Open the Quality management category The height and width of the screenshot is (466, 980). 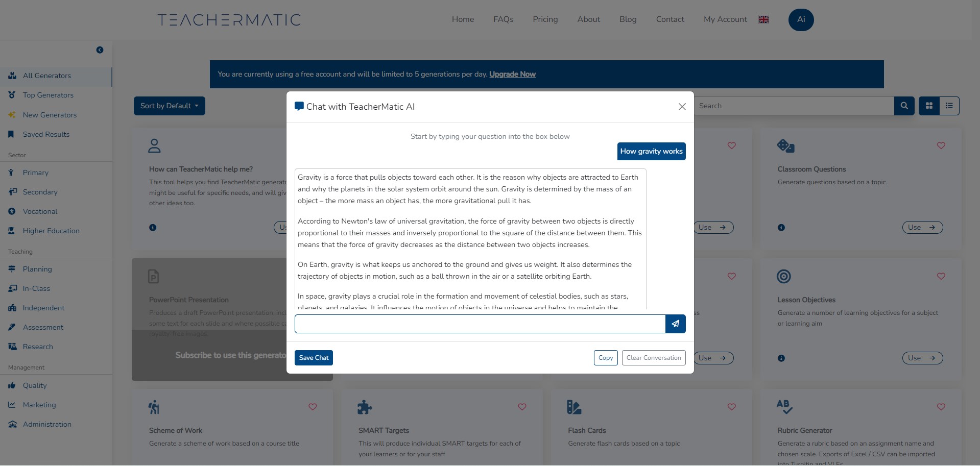pos(56,385)
